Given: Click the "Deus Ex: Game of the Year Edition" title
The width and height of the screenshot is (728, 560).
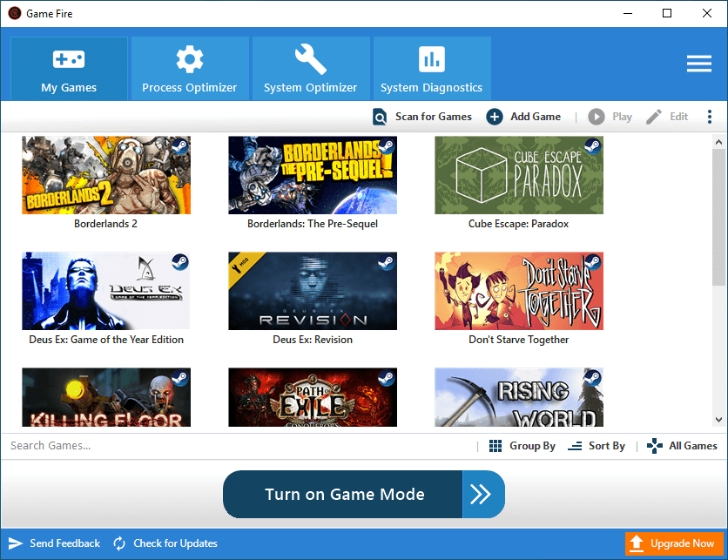Looking at the screenshot, I should coord(106,340).
